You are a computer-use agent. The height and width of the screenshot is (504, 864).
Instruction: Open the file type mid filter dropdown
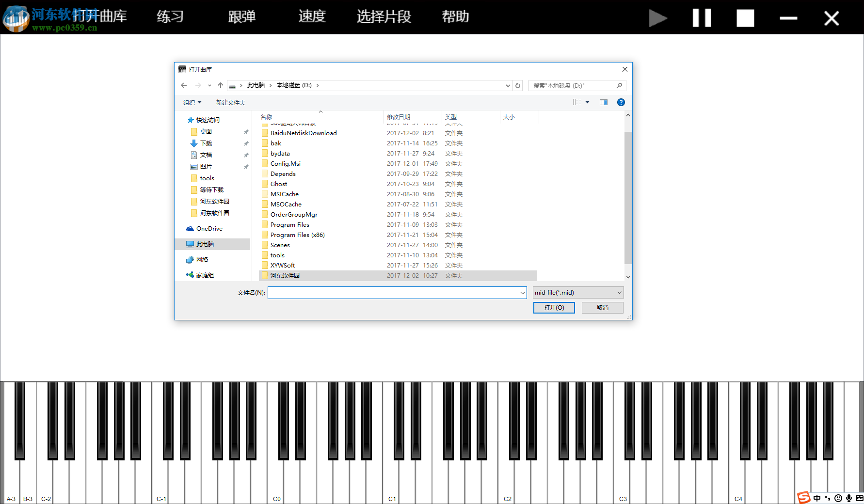578,293
